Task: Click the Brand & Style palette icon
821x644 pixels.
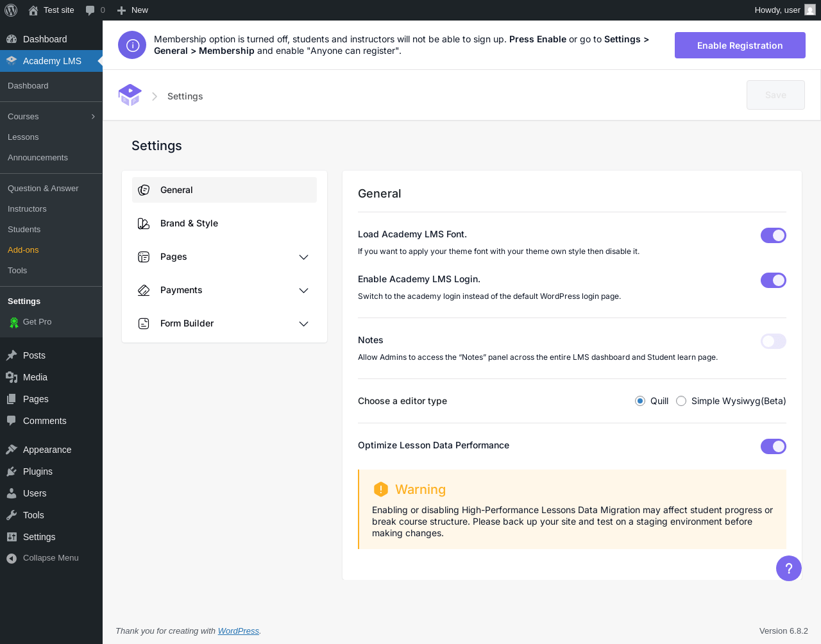Action: (144, 223)
